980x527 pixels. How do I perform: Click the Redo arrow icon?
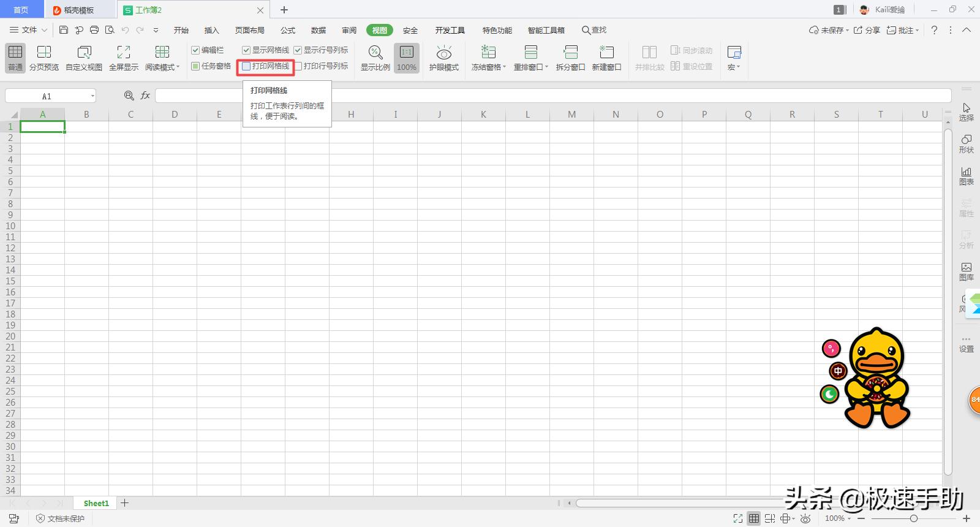[140, 30]
